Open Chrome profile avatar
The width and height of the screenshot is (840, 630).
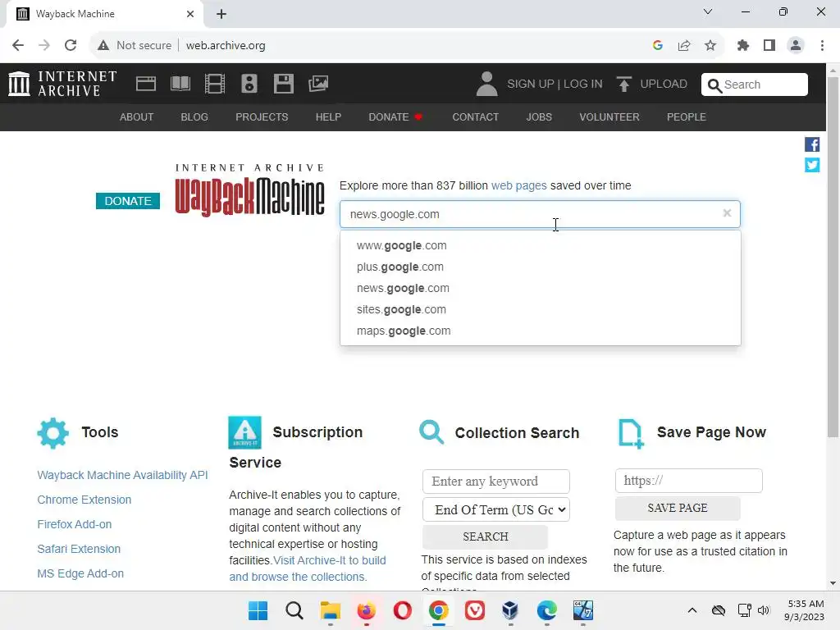[x=796, y=46]
